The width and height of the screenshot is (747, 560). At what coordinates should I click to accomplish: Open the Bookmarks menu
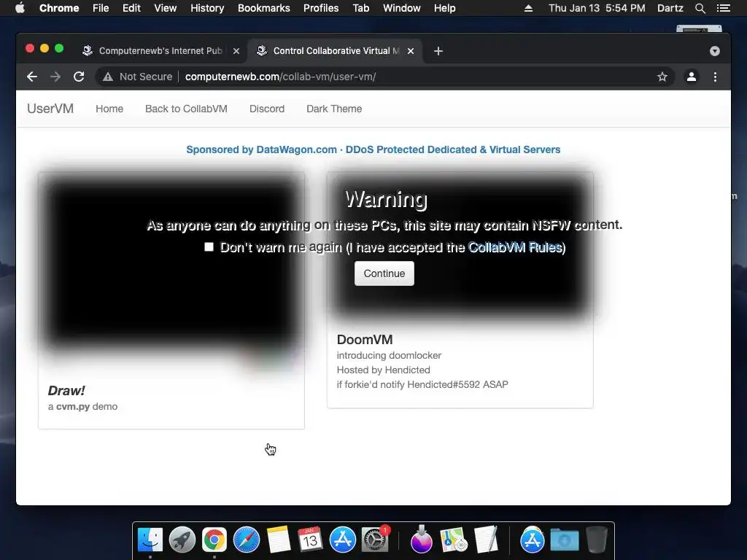(263, 8)
